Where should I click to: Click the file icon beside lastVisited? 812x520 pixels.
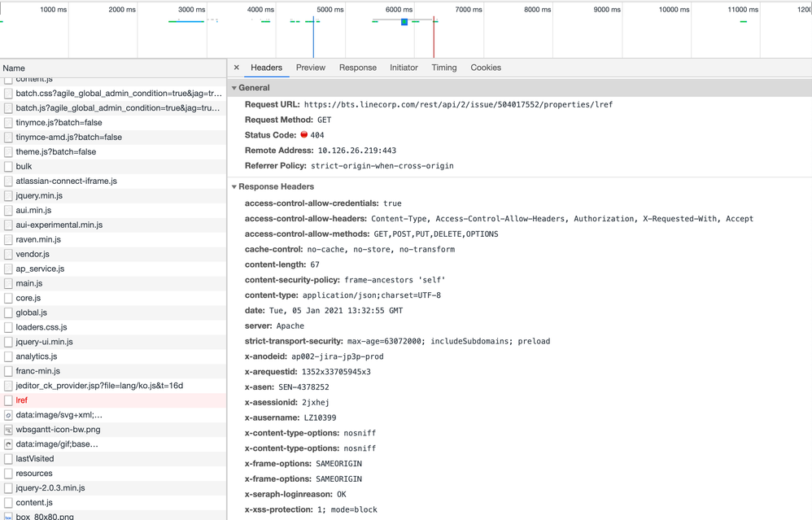8,459
